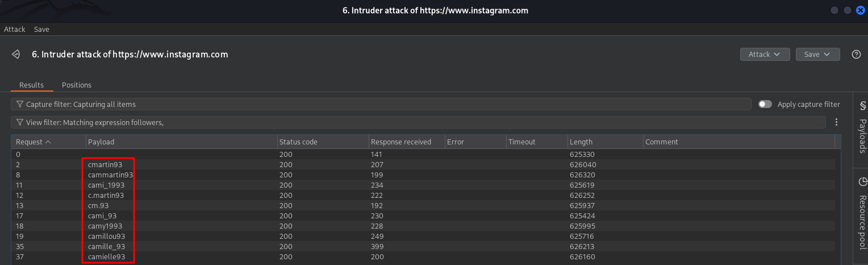Sort by the Error column header
868x265 pixels.
(x=475, y=142)
